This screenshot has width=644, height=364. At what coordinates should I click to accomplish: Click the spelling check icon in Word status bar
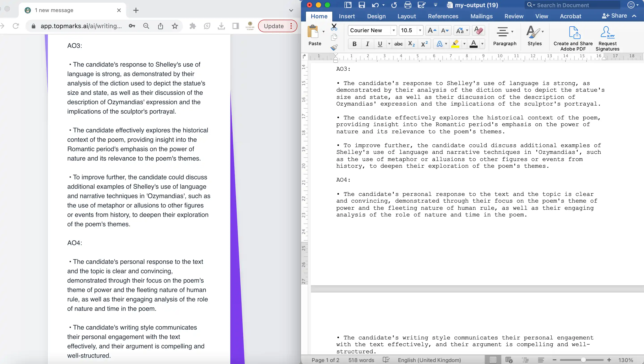pos(386,360)
